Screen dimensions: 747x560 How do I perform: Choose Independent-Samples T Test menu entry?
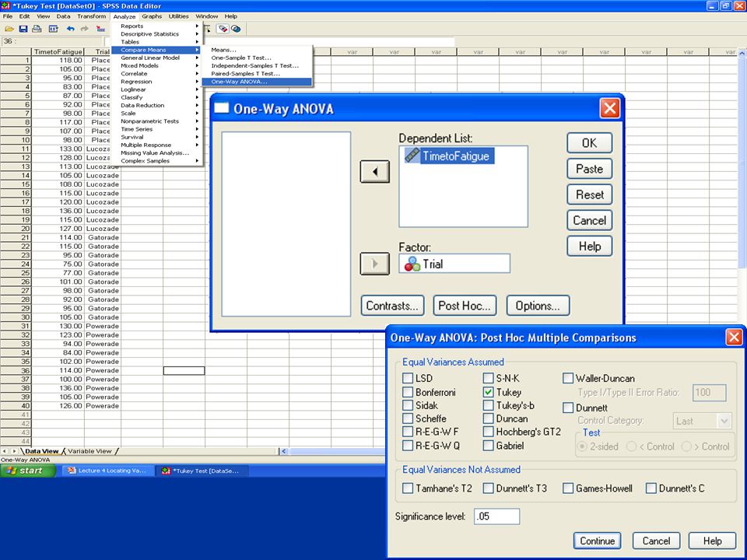coord(257,65)
